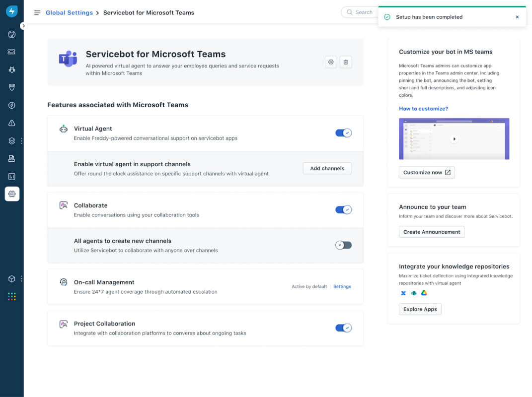Click the Confluence app icon
The height and width of the screenshot is (397, 532).
pyautogui.click(x=403, y=293)
